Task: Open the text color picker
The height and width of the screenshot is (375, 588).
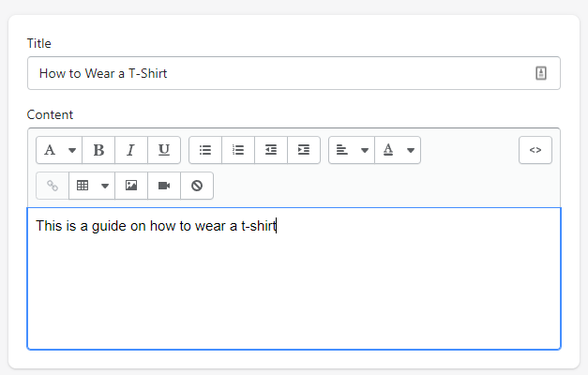Action: coord(398,150)
